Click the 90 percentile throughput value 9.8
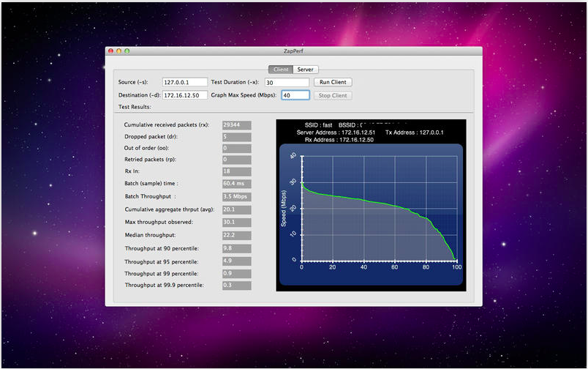The width and height of the screenshot is (588, 369). 237,248
